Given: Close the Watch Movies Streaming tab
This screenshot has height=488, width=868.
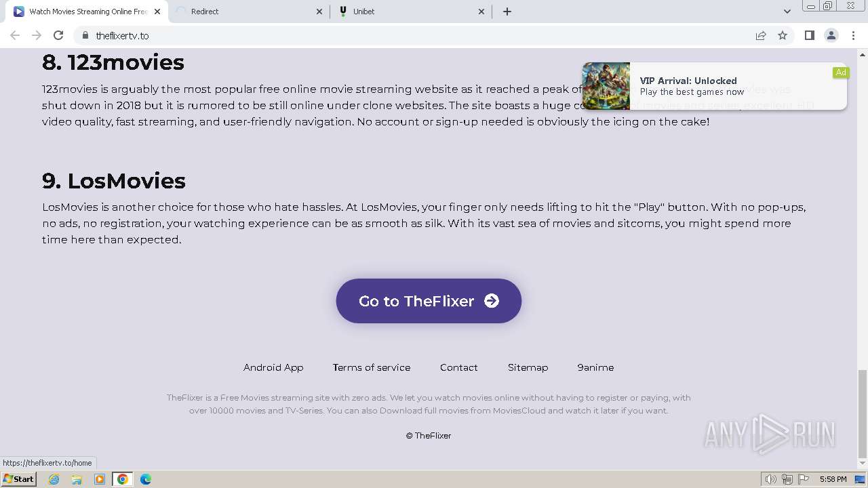Looking at the screenshot, I should tap(157, 12).
